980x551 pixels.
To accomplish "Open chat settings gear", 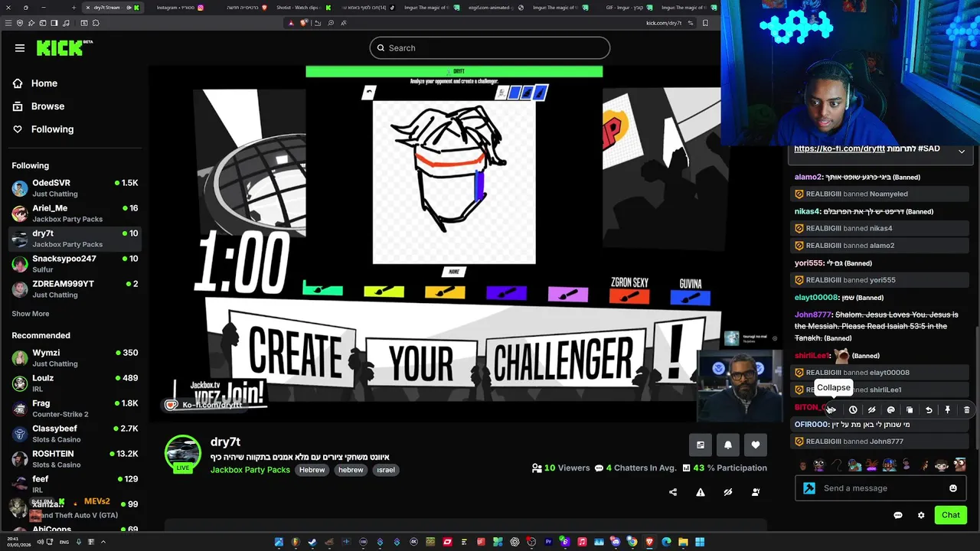I will (921, 515).
